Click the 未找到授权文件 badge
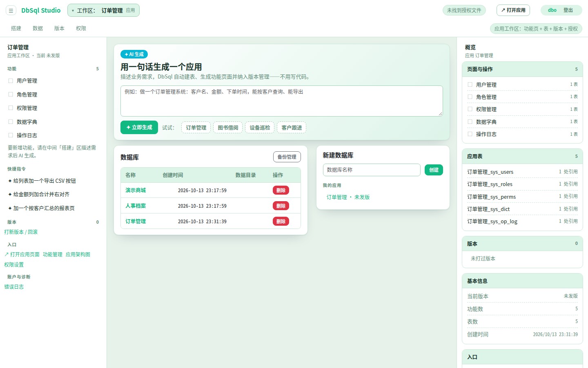Screen dimensions: 588x368 (x=464, y=10)
